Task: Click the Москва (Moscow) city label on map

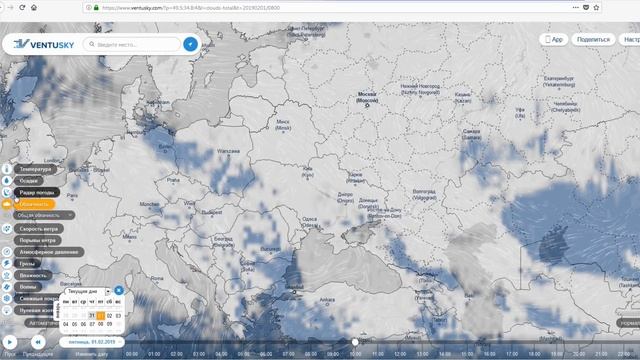Action: [x=367, y=97]
